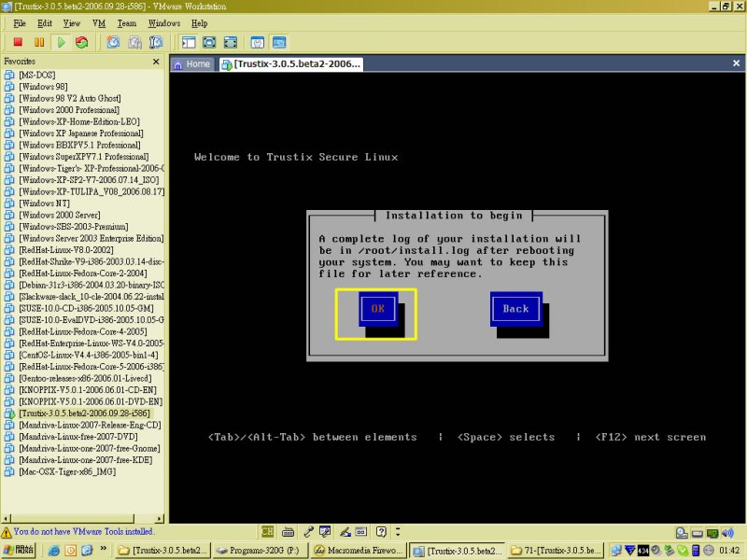The height and width of the screenshot is (560, 747).
Task: Open the Start menu button
Action: [x=19, y=551]
